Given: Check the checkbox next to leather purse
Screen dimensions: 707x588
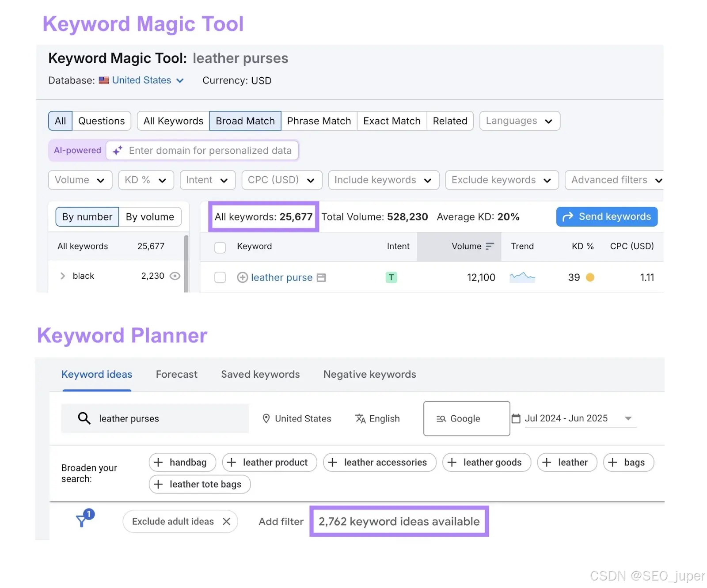Looking at the screenshot, I should 220,277.
